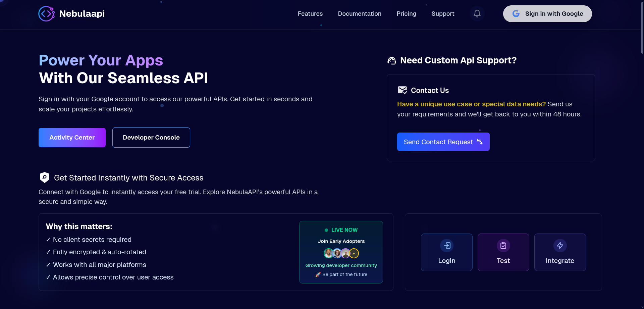Click the LIVE NOW status dot

(x=326, y=230)
